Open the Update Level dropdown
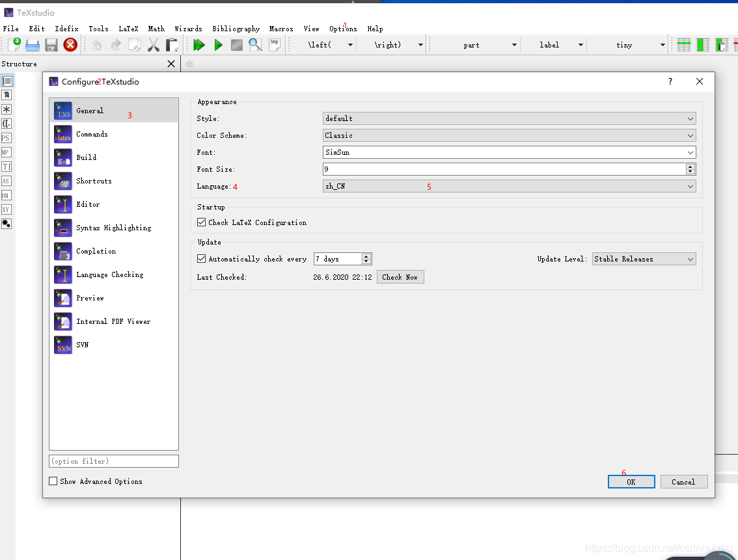Image resolution: width=738 pixels, height=560 pixels. 644,259
